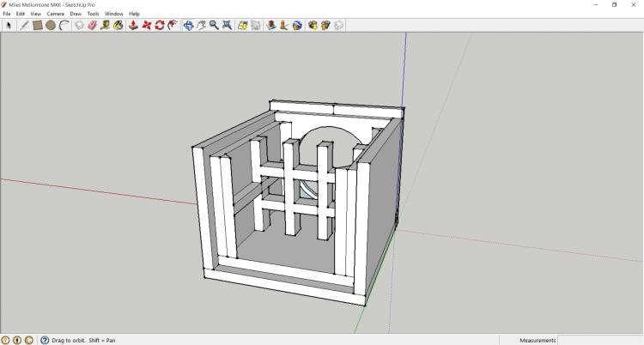Choose the Move tool with red arrows
644x345 pixels.
pyautogui.click(x=147, y=26)
